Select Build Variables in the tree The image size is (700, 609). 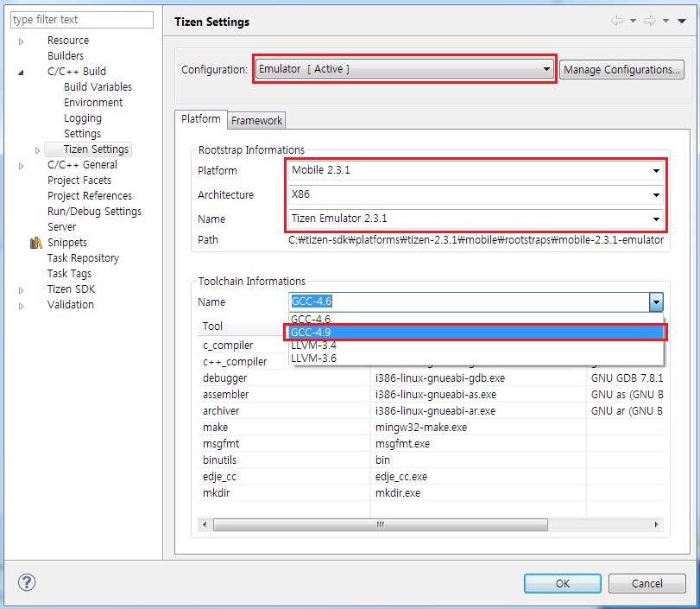98,86
